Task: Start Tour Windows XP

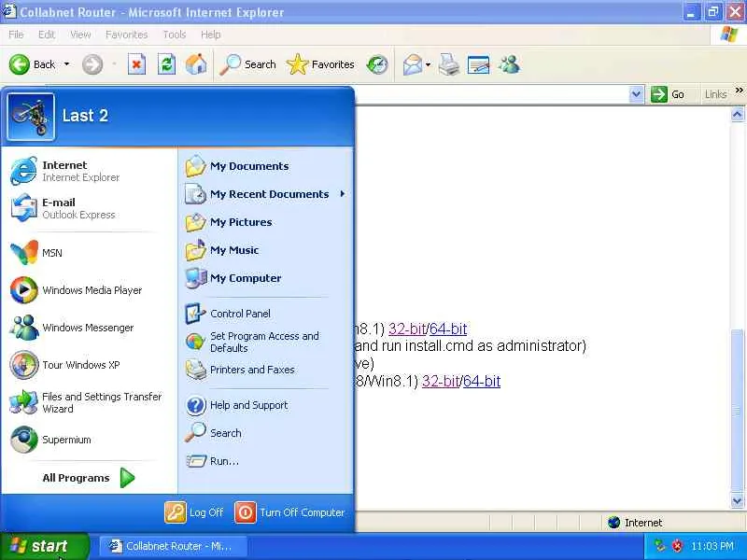Action: click(88, 365)
